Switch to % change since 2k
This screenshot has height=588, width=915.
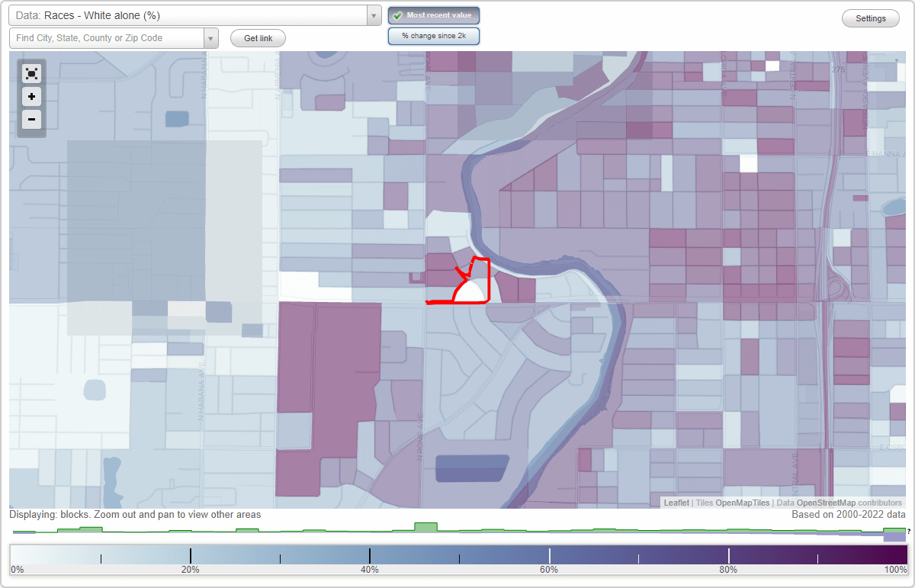click(x=434, y=36)
